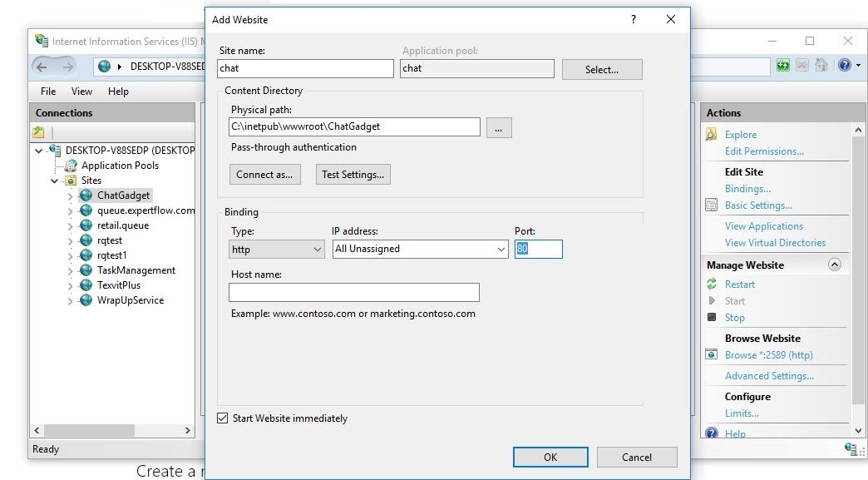
Task: Click the Stop icon in Actions
Action: click(711, 318)
